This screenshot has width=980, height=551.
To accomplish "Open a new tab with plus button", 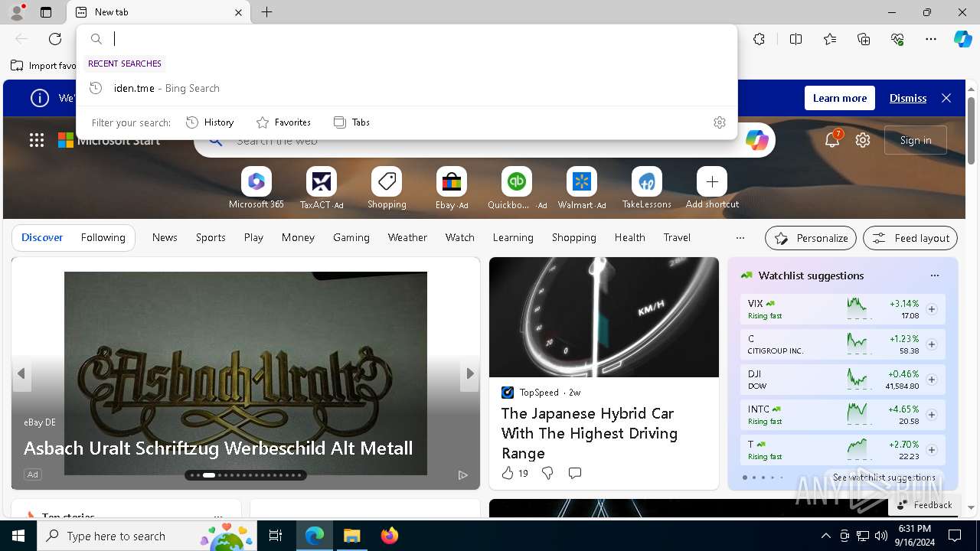I will click(x=266, y=12).
